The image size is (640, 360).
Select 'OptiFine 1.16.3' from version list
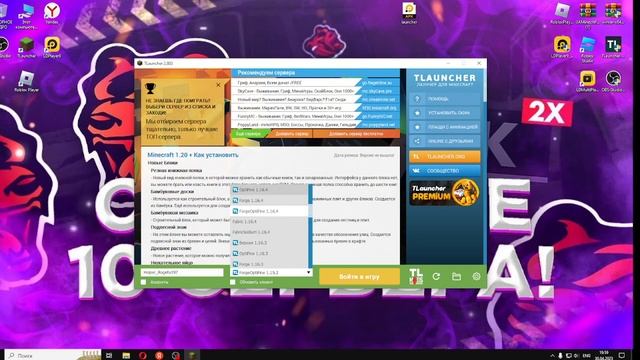pyautogui.click(x=269, y=253)
